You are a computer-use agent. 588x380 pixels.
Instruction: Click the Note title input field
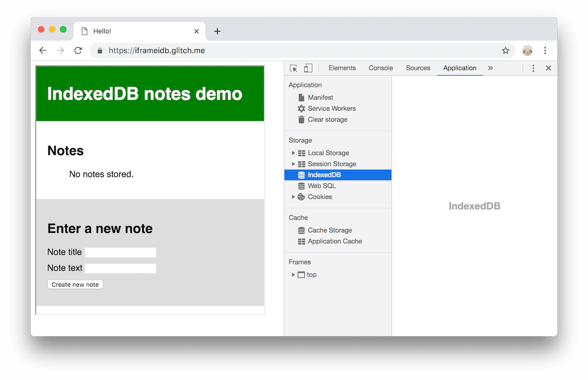coord(120,252)
